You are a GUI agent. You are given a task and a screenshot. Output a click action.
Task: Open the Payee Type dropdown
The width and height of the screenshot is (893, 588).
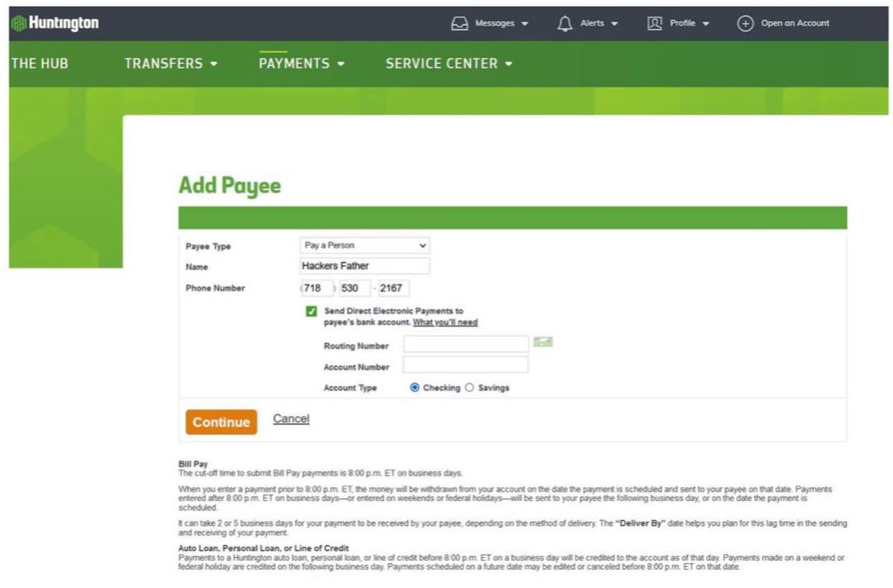365,246
